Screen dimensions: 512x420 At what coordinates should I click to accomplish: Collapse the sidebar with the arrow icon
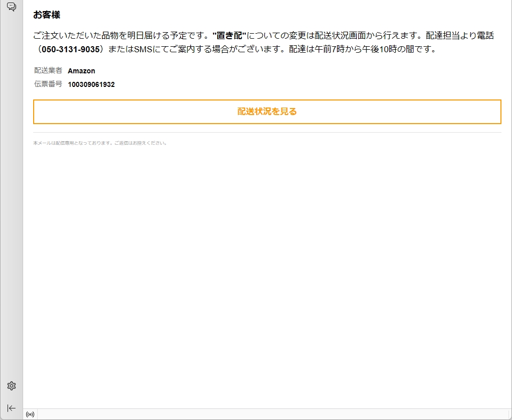[x=12, y=408]
